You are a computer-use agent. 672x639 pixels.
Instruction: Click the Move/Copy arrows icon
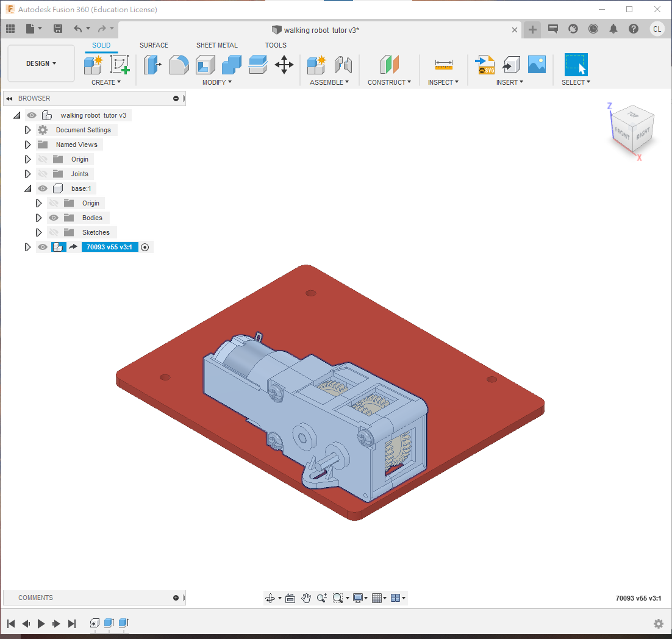(284, 64)
